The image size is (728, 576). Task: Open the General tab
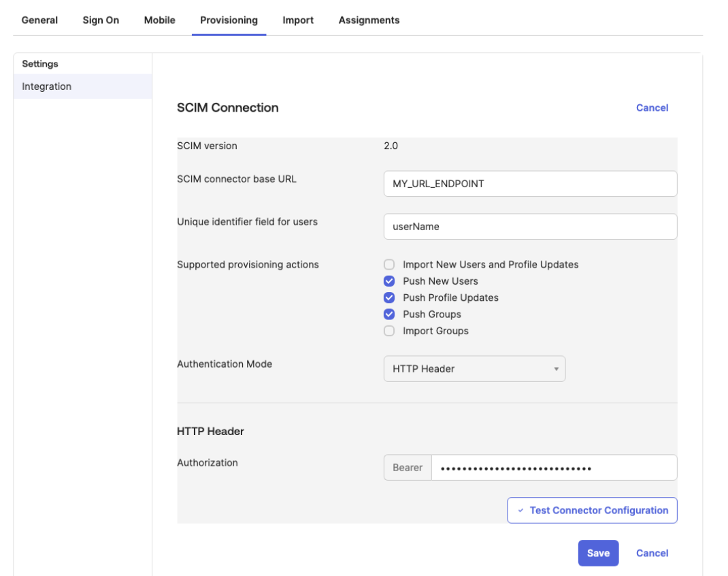tap(39, 20)
